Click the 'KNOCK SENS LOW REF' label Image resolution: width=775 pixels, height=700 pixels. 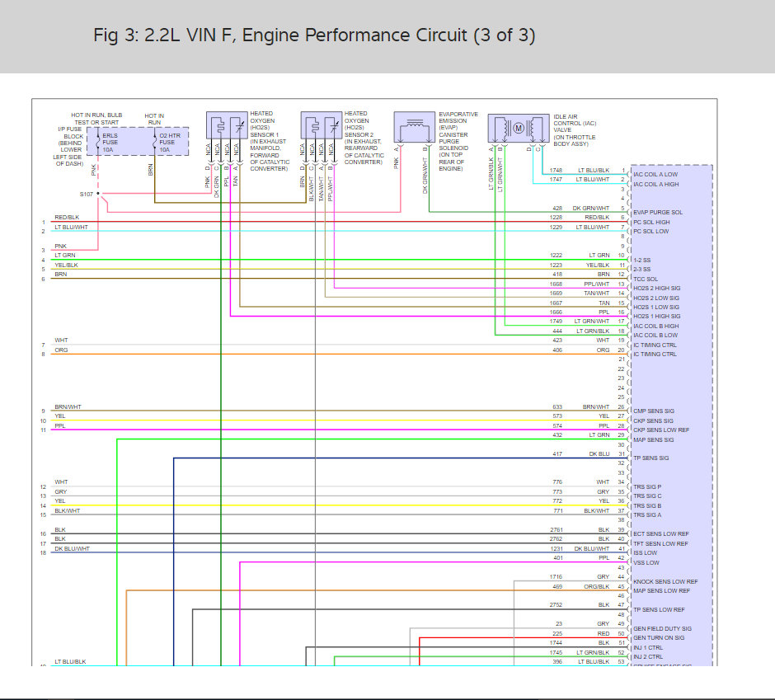(x=665, y=582)
